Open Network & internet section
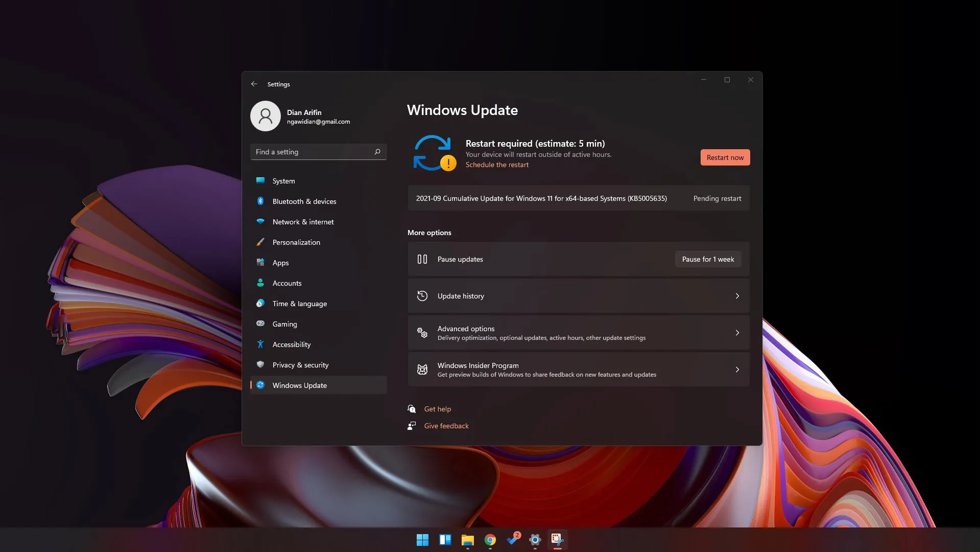This screenshot has height=552, width=980. (x=303, y=222)
